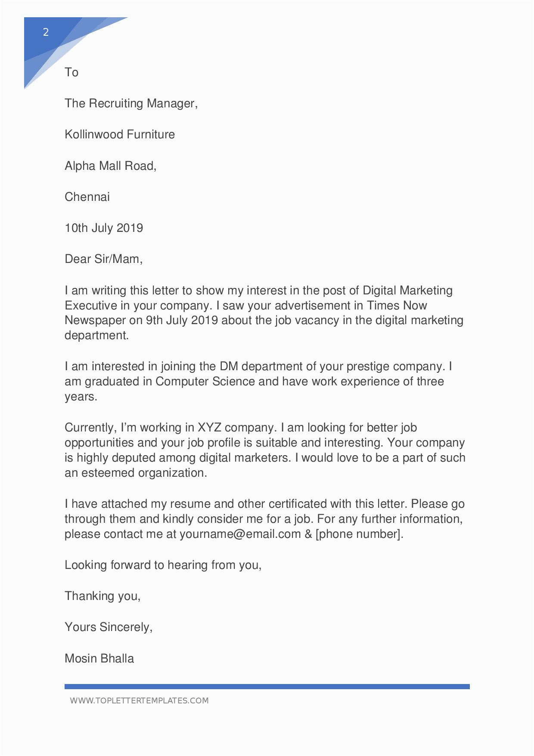Image resolution: width=534 pixels, height=756 pixels.
Task: Click the word "To" at top
Action: coord(71,72)
